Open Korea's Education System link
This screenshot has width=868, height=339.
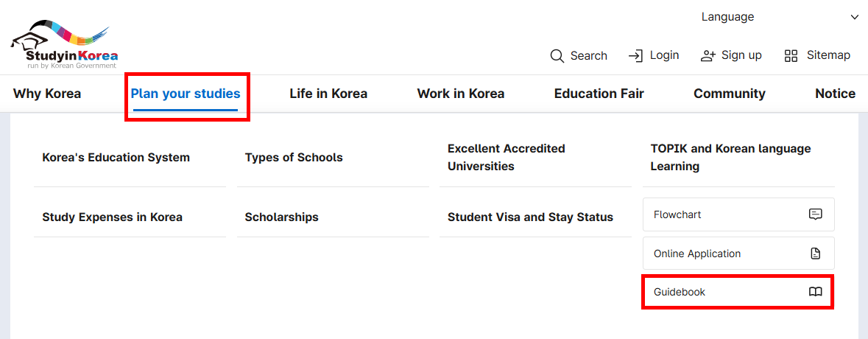tap(116, 158)
